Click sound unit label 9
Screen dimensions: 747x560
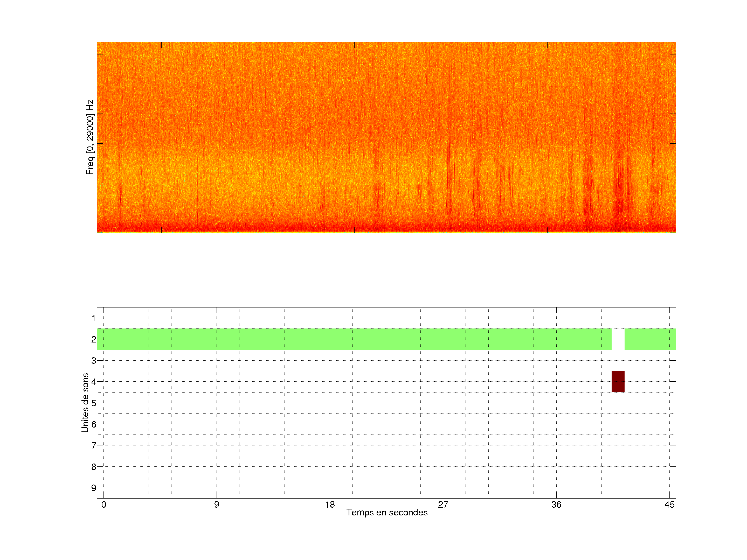tap(94, 488)
